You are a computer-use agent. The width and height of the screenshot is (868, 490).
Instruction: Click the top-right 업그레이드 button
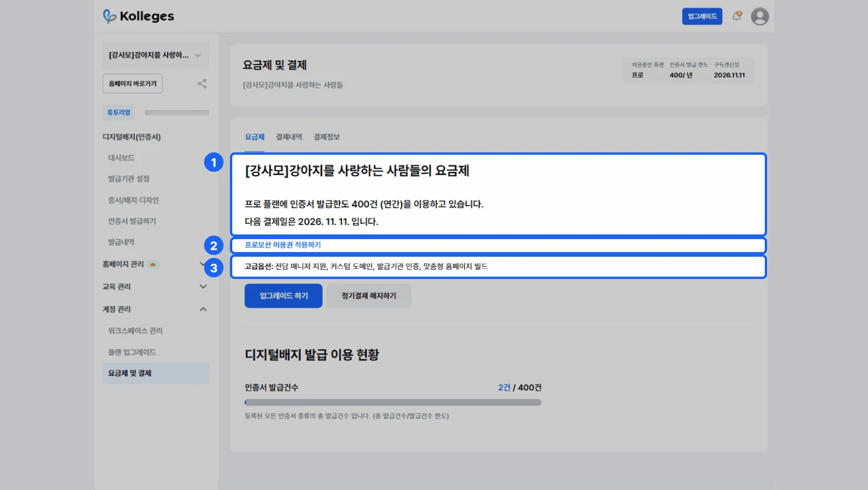[701, 16]
